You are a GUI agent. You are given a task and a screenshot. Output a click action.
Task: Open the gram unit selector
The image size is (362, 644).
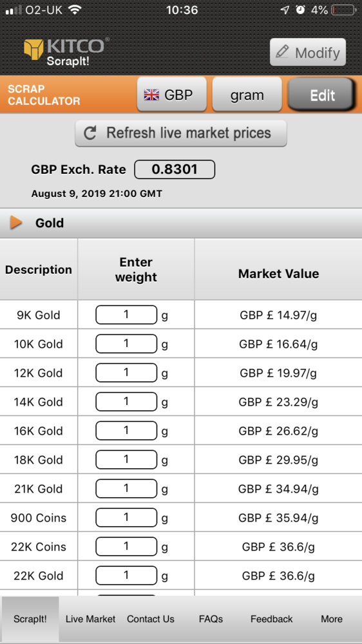point(247,94)
